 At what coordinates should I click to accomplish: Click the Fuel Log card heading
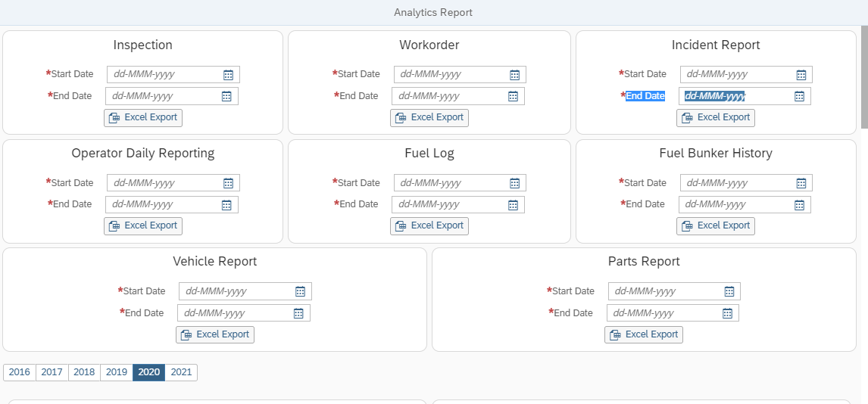(429, 153)
